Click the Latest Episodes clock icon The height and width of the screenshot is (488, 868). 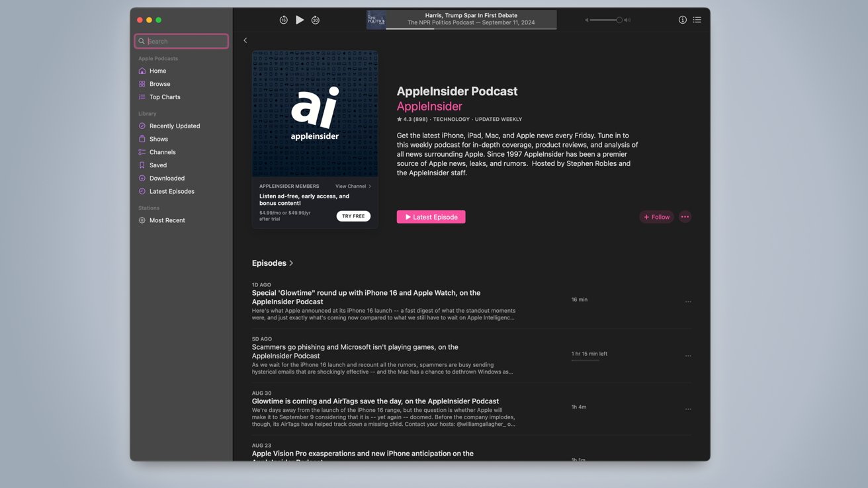142,192
